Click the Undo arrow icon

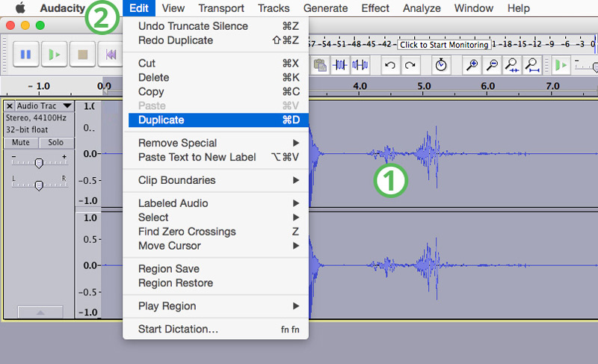pos(389,66)
